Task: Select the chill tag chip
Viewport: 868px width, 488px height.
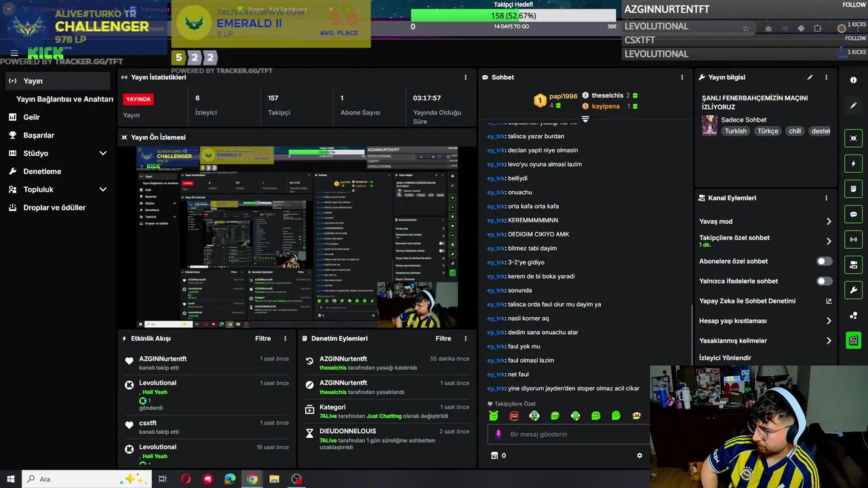Action: [795, 131]
